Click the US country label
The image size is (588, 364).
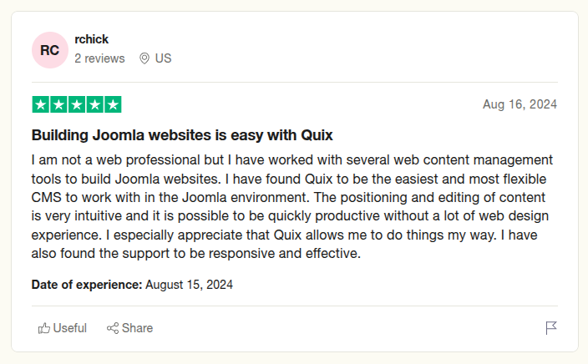[163, 58]
